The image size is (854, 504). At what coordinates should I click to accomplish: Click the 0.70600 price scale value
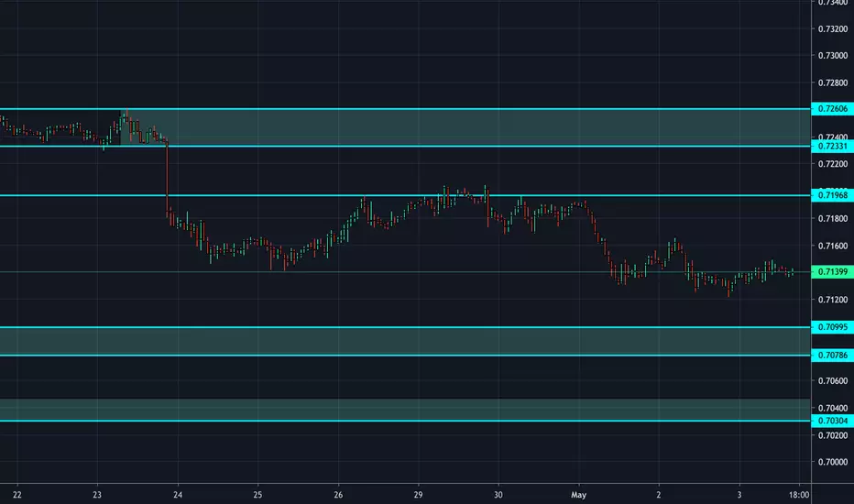click(833, 381)
